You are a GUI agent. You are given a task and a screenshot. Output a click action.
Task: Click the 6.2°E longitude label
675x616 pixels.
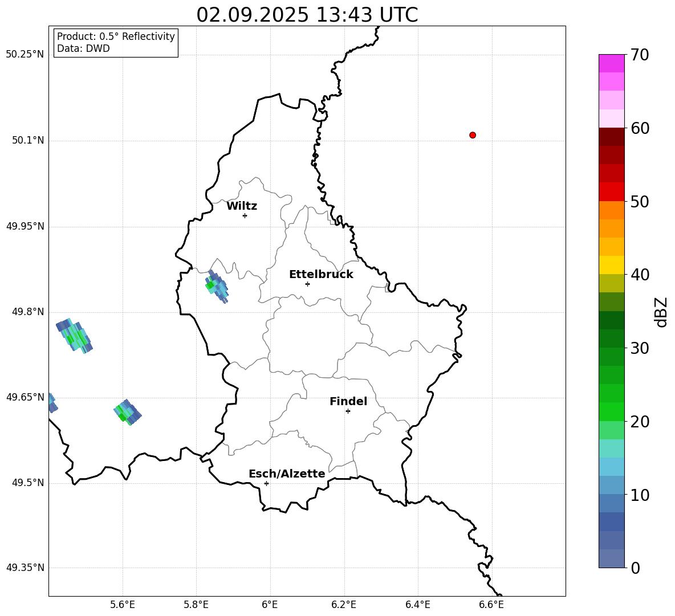click(344, 605)
